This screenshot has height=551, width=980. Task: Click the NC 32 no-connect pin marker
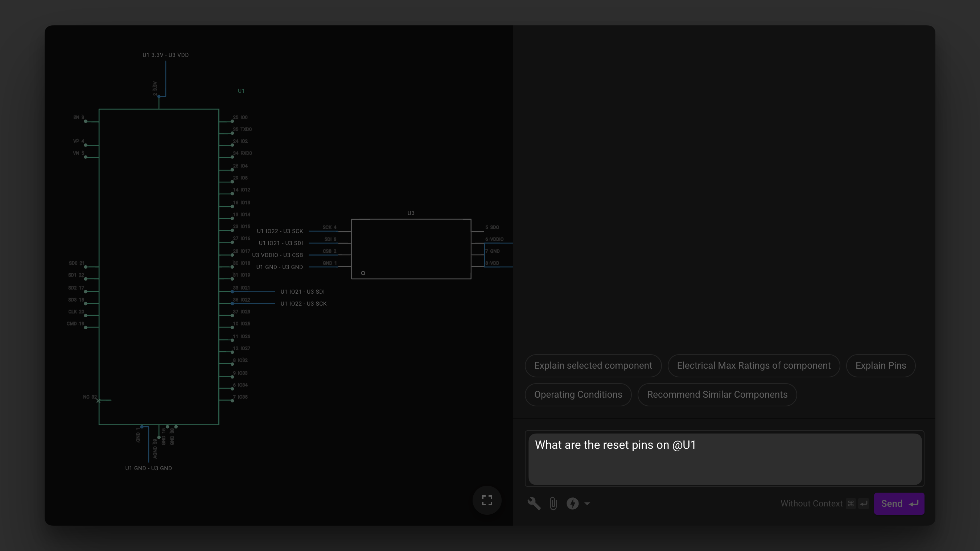pos(98,401)
